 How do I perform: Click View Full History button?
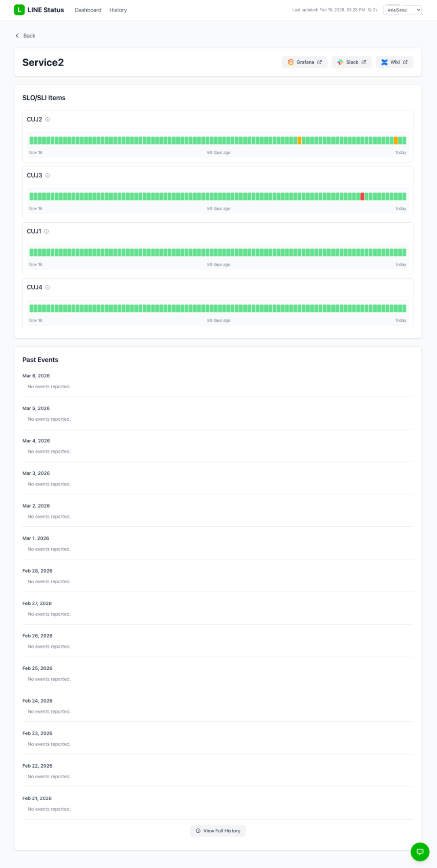pyautogui.click(x=218, y=831)
